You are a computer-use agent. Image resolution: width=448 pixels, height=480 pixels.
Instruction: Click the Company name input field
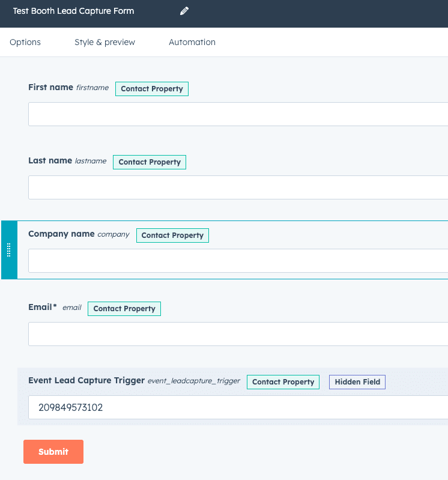click(238, 261)
